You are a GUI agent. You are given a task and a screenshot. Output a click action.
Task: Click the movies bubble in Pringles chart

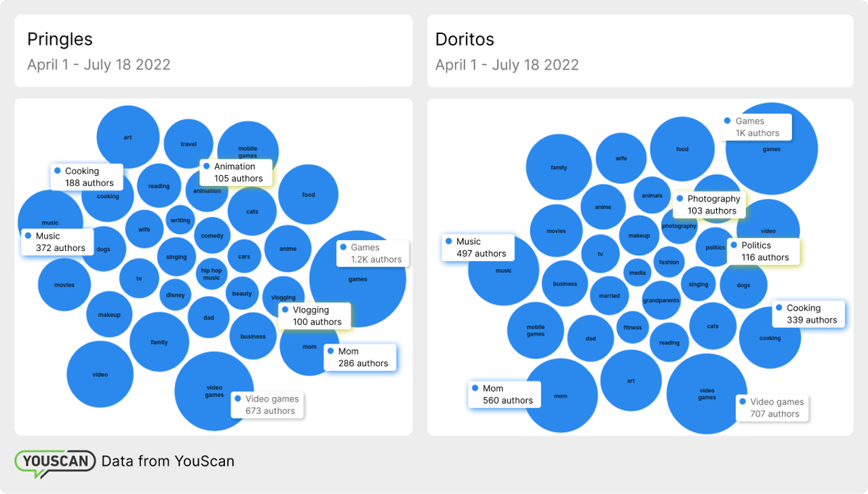coord(64,285)
